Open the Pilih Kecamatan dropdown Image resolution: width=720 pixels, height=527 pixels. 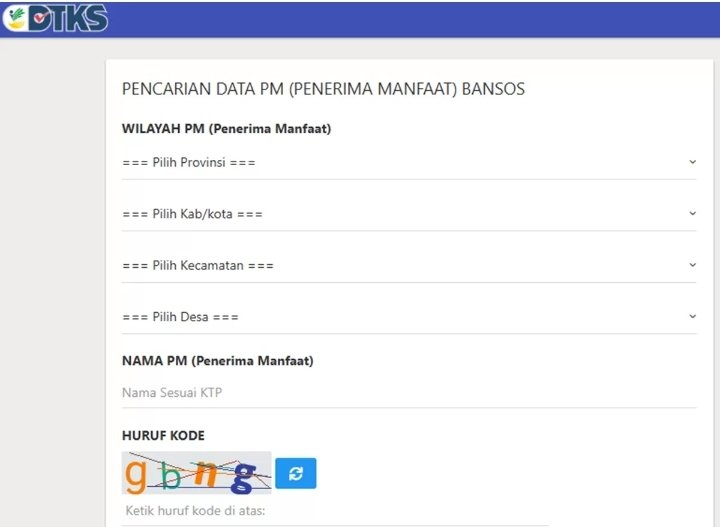pyautogui.click(x=409, y=265)
